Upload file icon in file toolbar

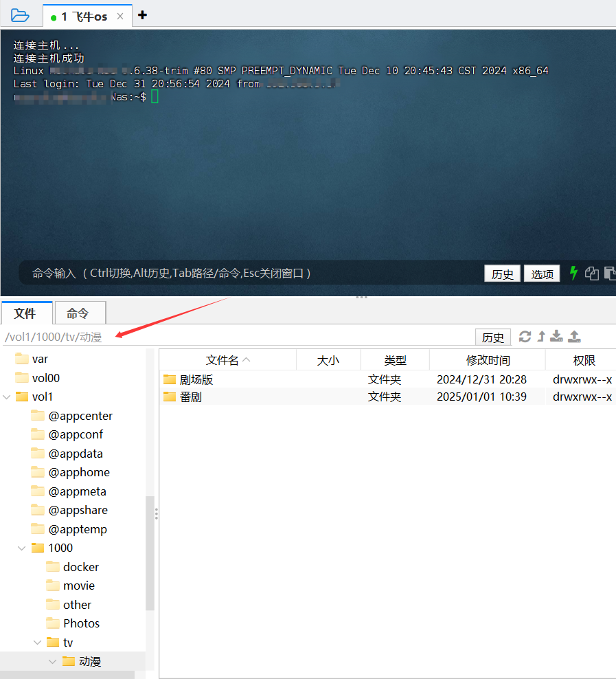(x=574, y=337)
